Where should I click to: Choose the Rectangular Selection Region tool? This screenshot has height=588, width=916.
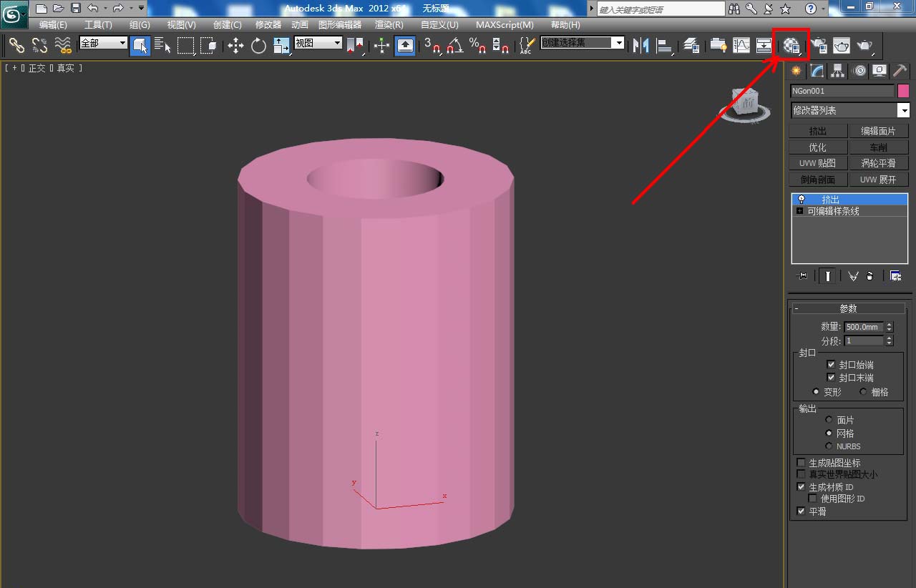click(186, 45)
